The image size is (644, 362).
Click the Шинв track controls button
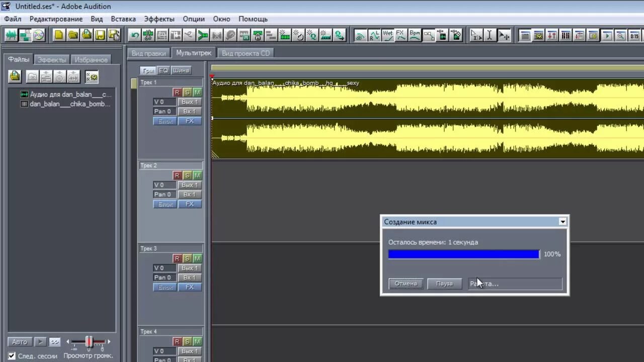[x=181, y=70]
